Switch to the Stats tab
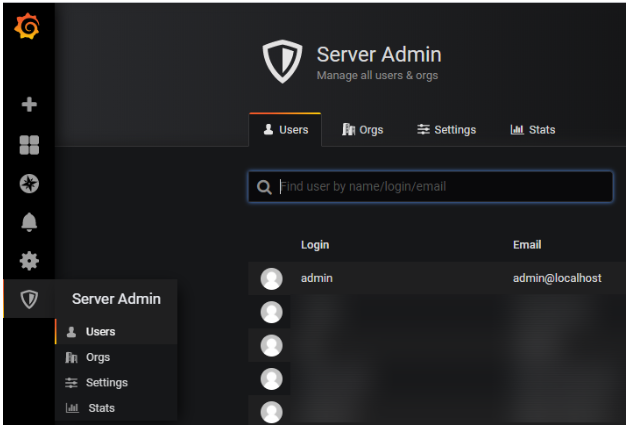Image resolution: width=627 pixels, height=427 pixels. [x=533, y=130]
